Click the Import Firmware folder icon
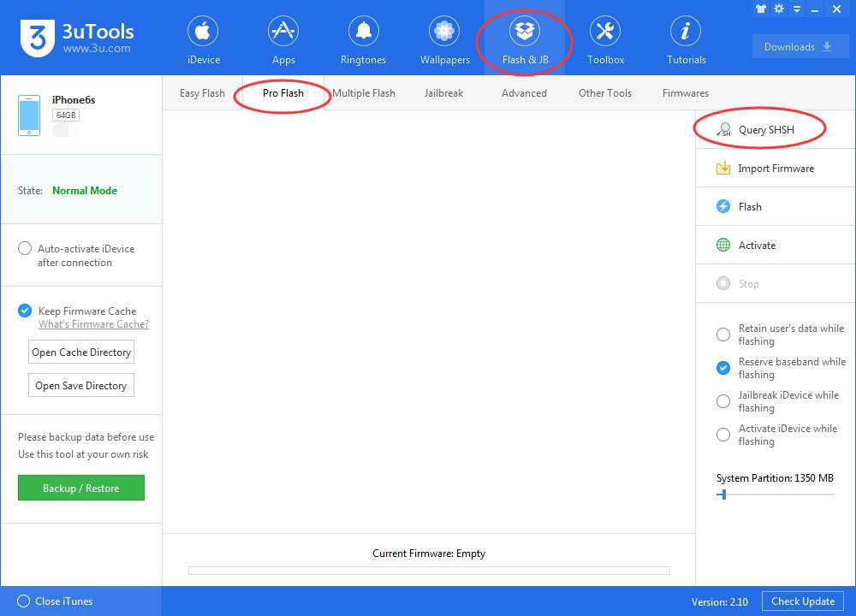 (x=722, y=168)
